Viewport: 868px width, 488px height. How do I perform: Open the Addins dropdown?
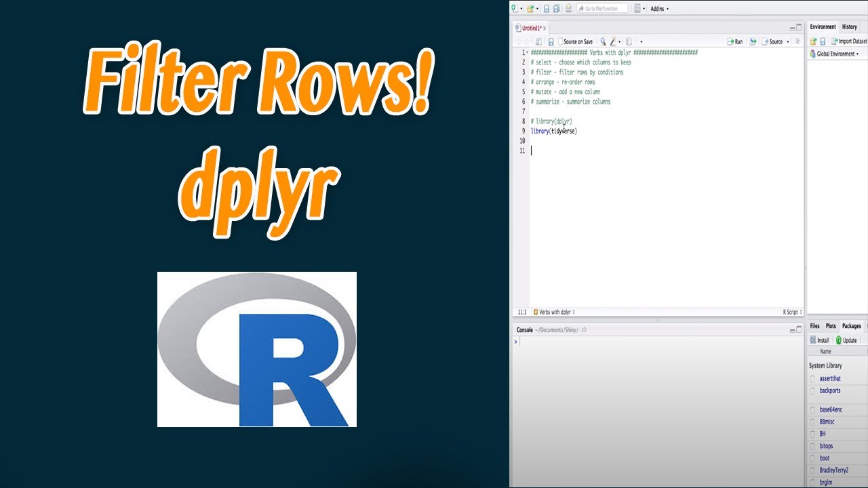click(x=659, y=9)
